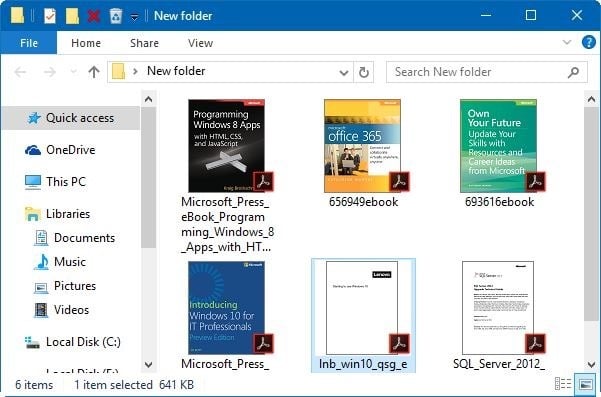This screenshot has width=601, height=397.
Task: Select Quick access in the navigation pane
Action: pyautogui.click(x=71, y=118)
